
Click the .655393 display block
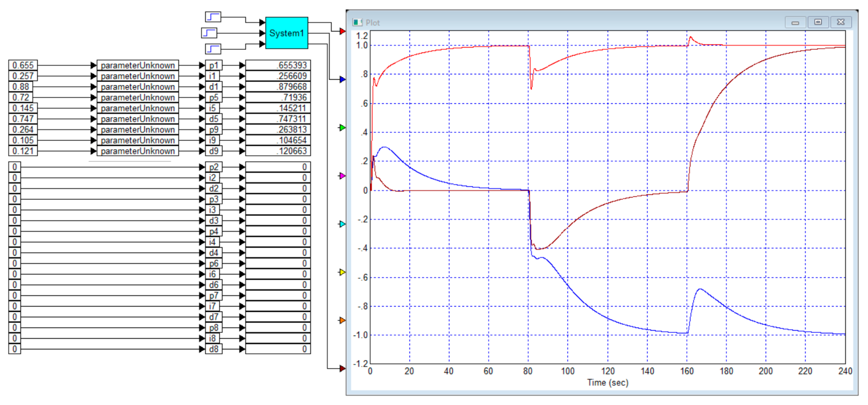278,65
